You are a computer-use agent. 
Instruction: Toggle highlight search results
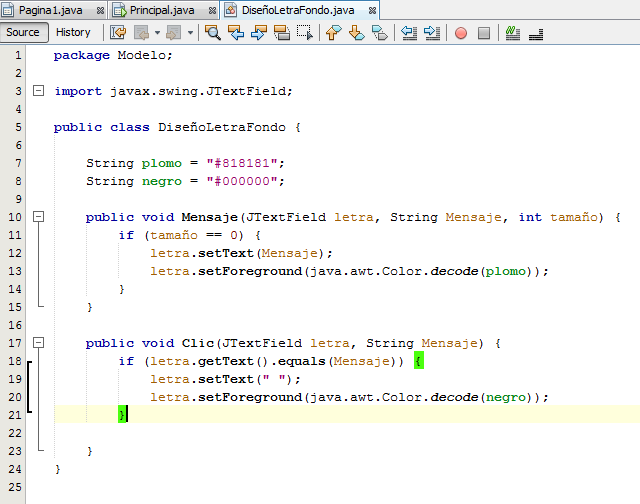click(282, 33)
